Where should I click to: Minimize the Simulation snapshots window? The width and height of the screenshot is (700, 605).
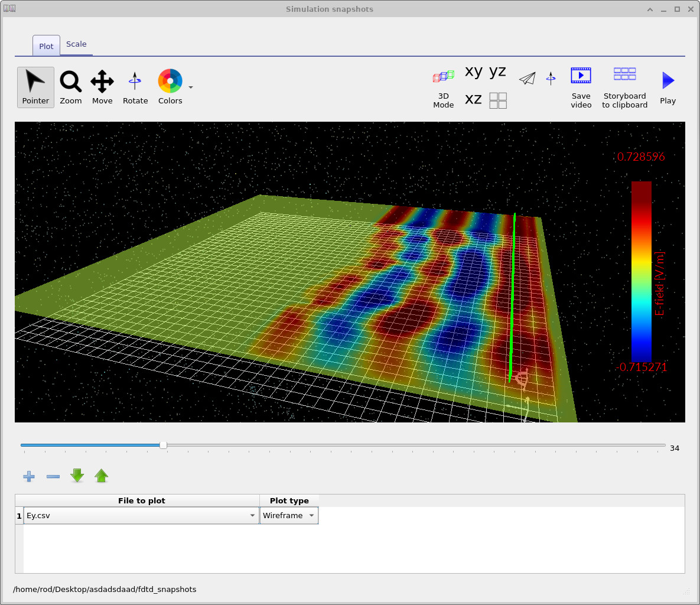[664, 9]
